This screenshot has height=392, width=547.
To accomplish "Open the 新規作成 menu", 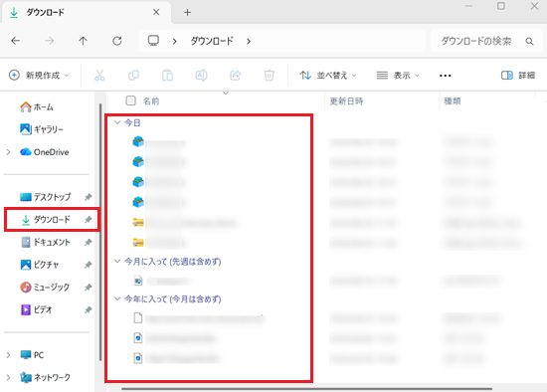I will coord(39,75).
